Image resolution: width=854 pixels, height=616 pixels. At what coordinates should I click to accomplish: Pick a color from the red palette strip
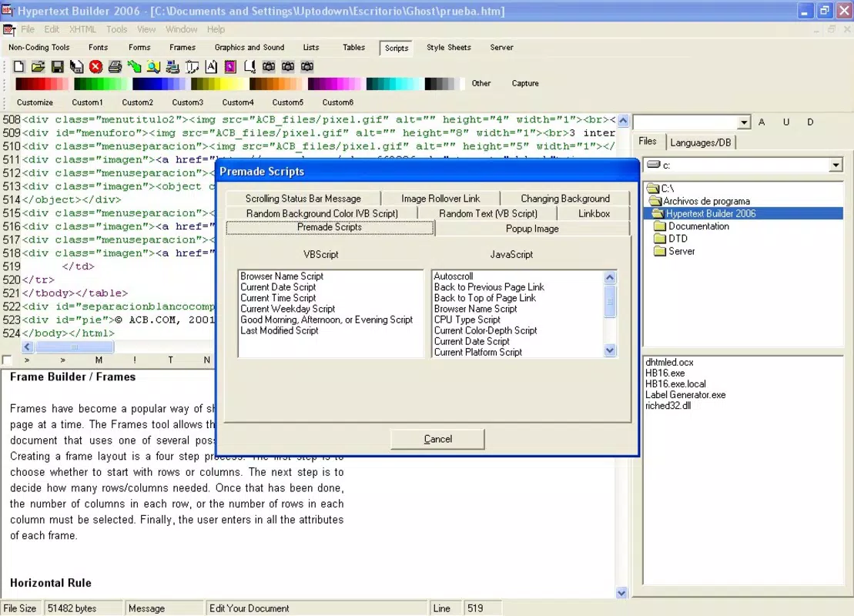42,83
